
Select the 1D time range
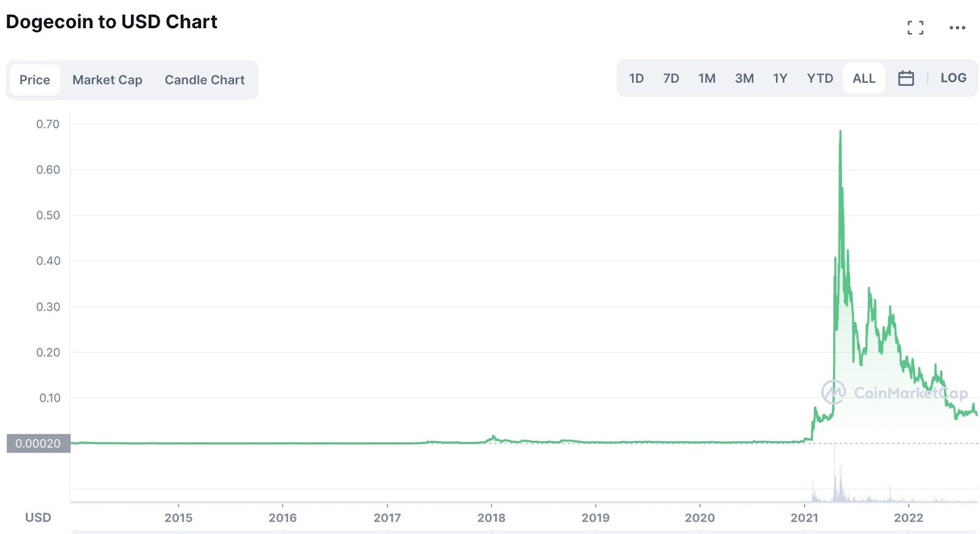(x=636, y=78)
